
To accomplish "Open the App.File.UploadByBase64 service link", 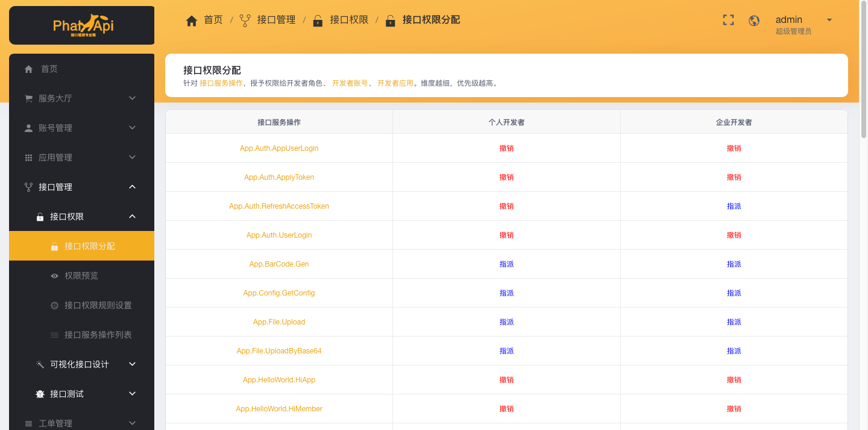I will 279,351.
